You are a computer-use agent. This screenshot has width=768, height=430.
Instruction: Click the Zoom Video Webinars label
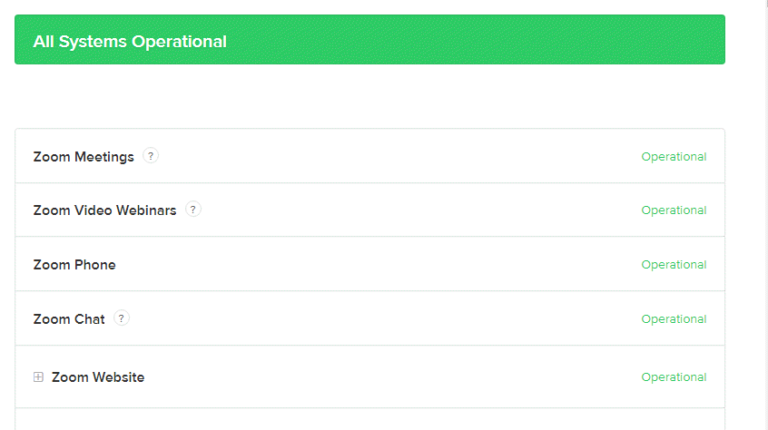105,211
